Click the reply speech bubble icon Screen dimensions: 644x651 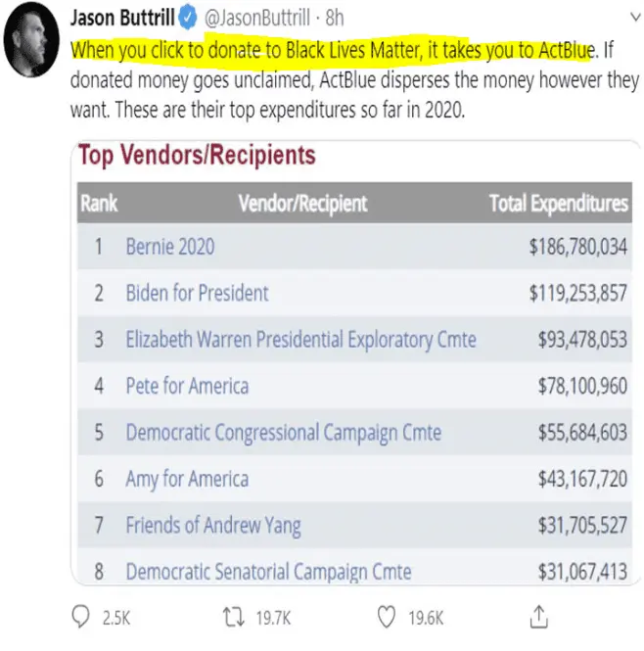(81, 617)
